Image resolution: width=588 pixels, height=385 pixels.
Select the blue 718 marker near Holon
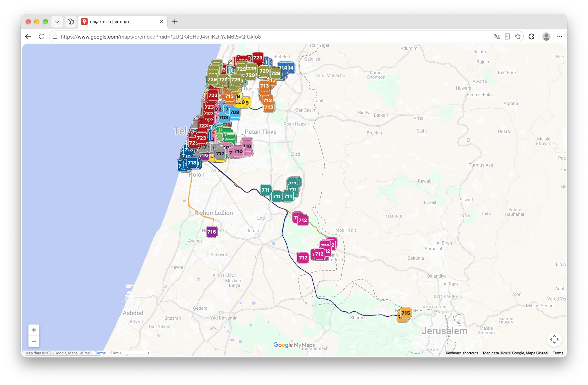point(192,163)
